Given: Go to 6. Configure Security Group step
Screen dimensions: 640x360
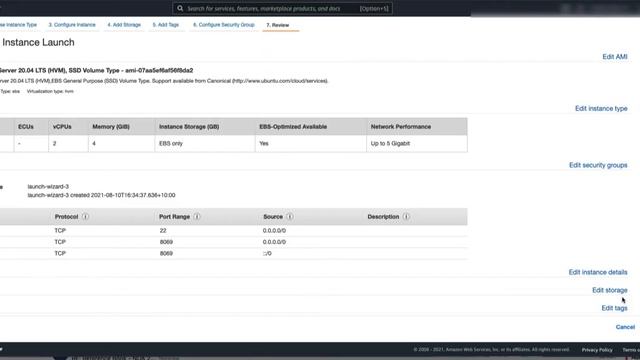Looking at the screenshot, I should (x=224, y=25).
